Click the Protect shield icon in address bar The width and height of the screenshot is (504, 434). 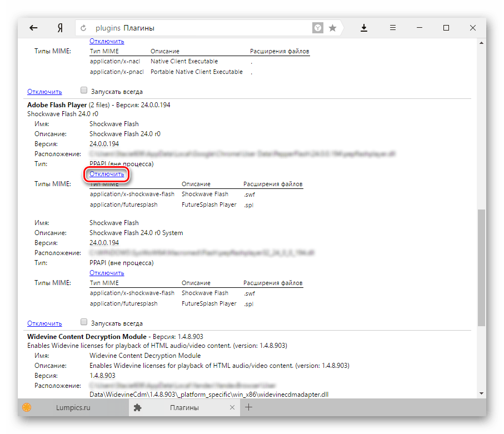pyautogui.click(x=317, y=28)
